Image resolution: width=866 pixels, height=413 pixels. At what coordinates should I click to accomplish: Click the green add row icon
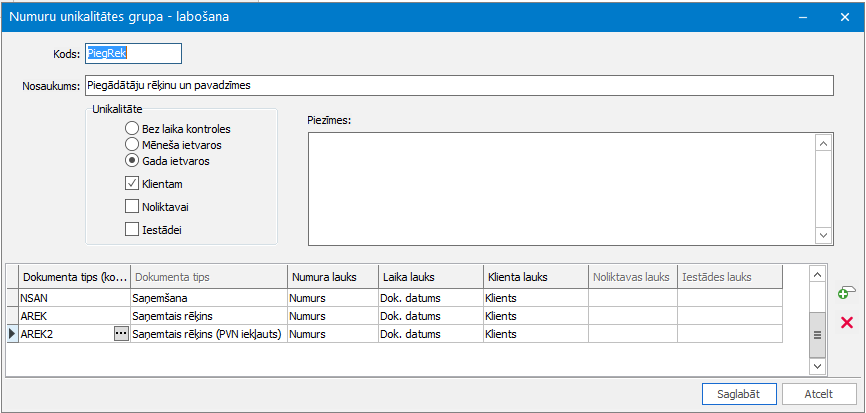click(846, 293)
